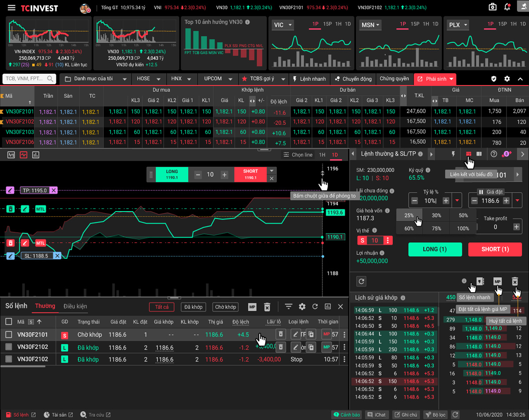Image resolution: width=529 pixels, height=420 pixels.
Task: Select all orders with header checkbox
Action: point(8,322)
